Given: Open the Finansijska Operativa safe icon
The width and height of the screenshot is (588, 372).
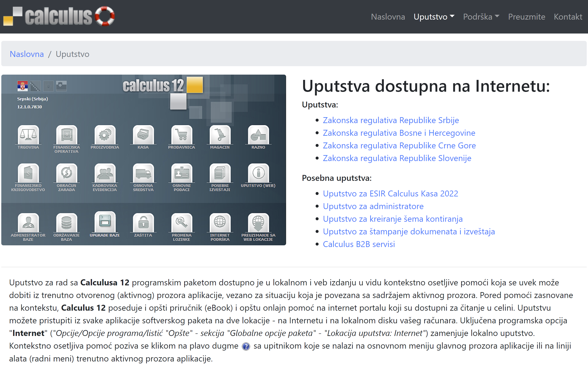Looking at the screenshot, I should 66,135.
